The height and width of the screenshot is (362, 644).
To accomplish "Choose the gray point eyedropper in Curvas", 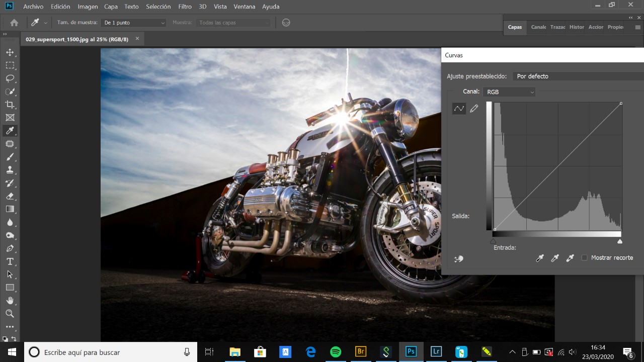I will pos(555,258).
